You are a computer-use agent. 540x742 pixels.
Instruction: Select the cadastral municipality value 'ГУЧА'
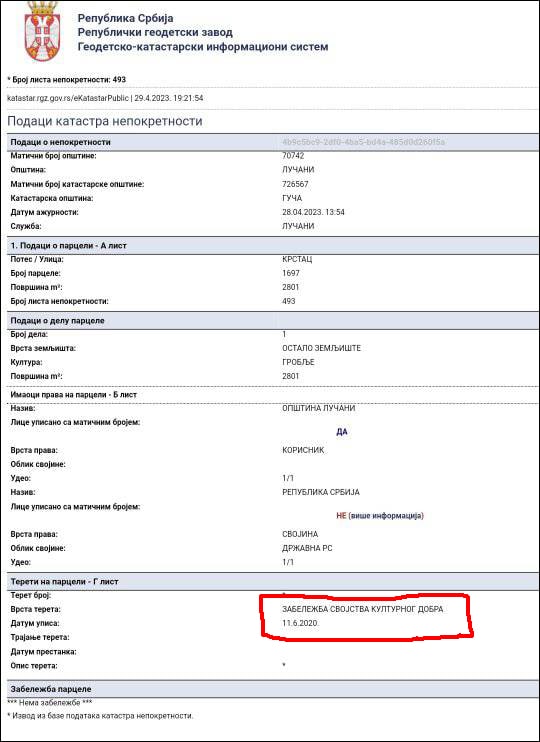(292, 198)
